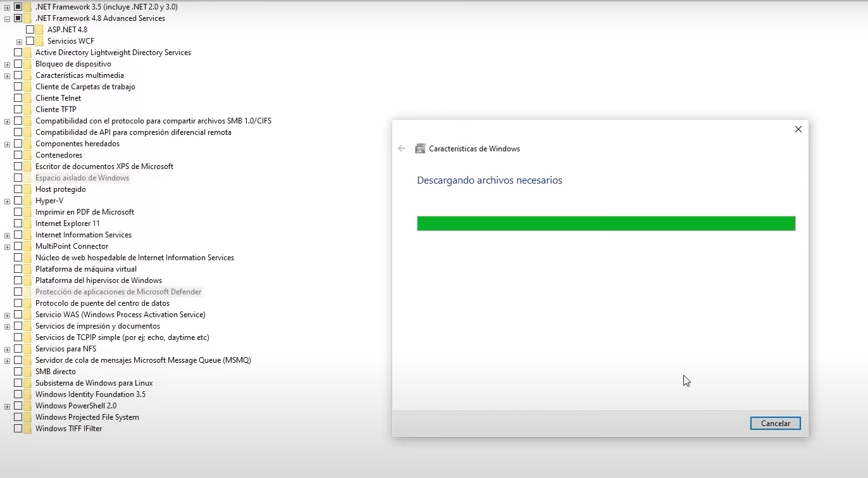Select the Contenedores feature entry

pyautogui.click(x=58, y=155)
